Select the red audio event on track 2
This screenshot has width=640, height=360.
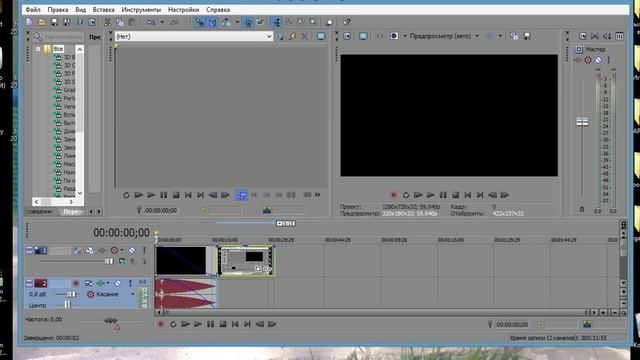(186, 293)
